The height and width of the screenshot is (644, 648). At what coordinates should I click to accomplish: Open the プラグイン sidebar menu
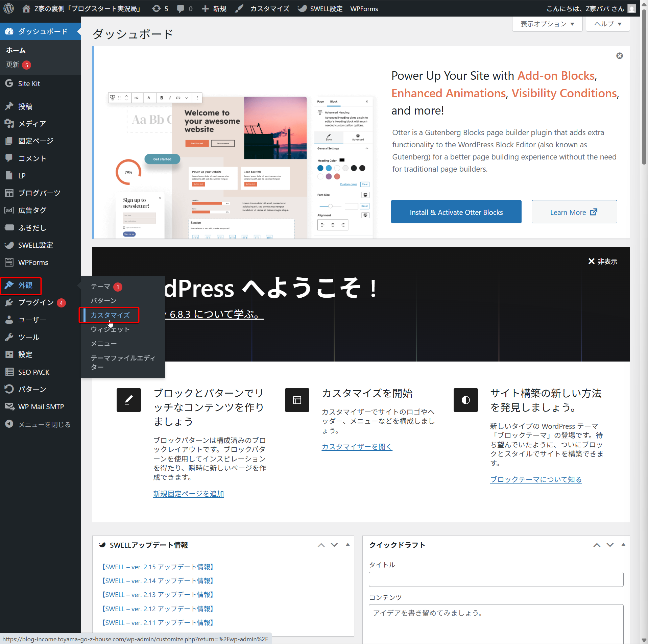tap(36, 302)
